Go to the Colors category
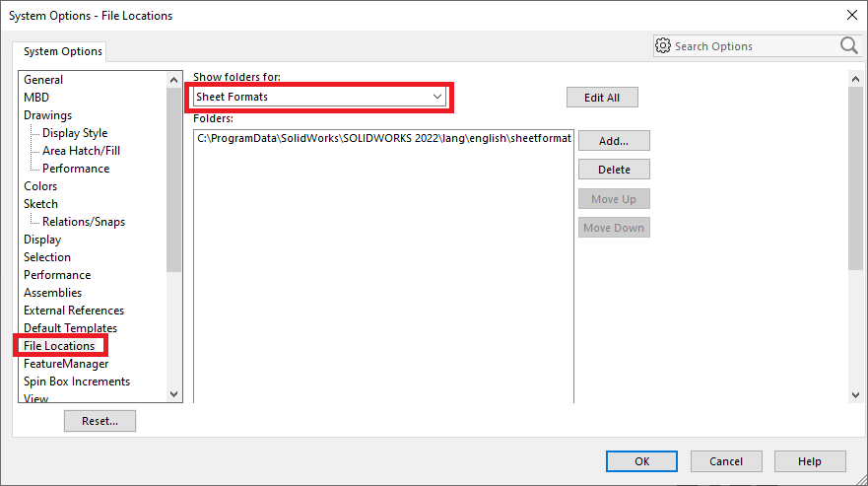 click(40, 186)
